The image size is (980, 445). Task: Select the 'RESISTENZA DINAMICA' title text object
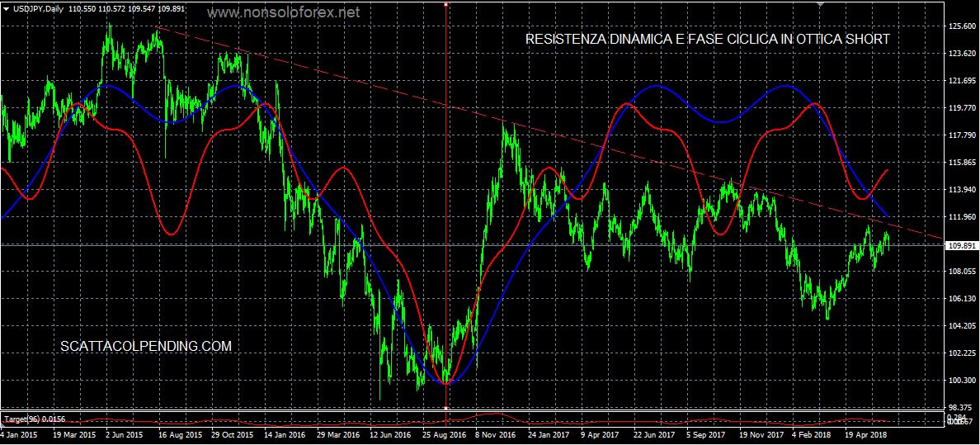click(708, 40)
